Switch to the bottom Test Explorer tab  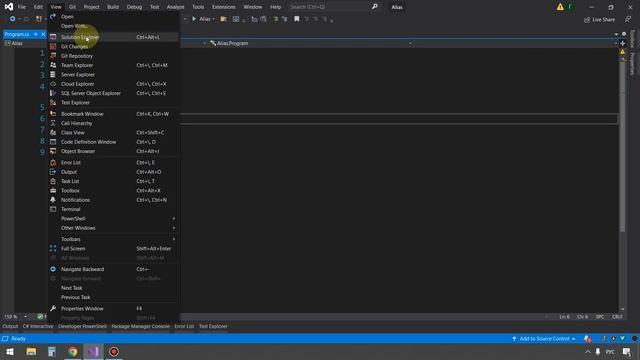click(x=213, y=327)
